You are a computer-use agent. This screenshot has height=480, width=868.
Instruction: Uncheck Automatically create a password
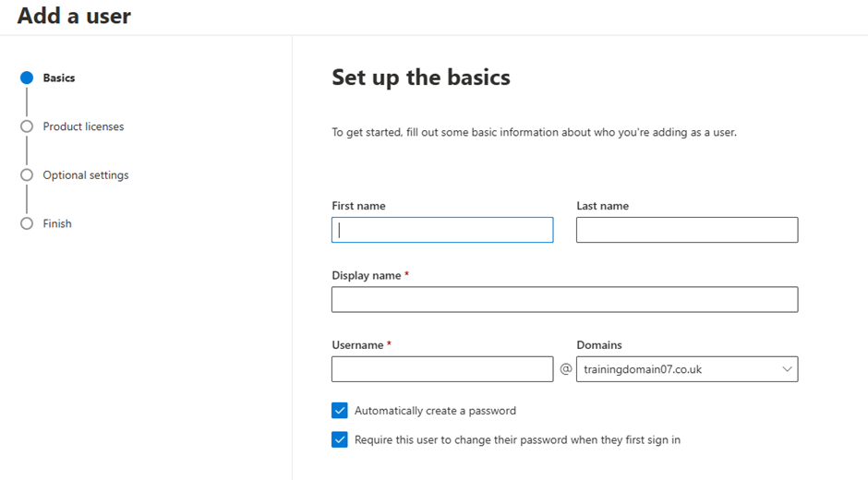(340, 410)
